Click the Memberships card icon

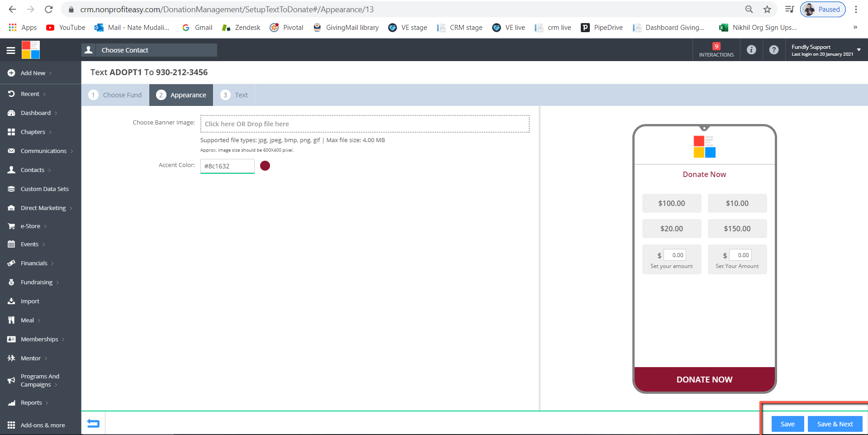11,339
